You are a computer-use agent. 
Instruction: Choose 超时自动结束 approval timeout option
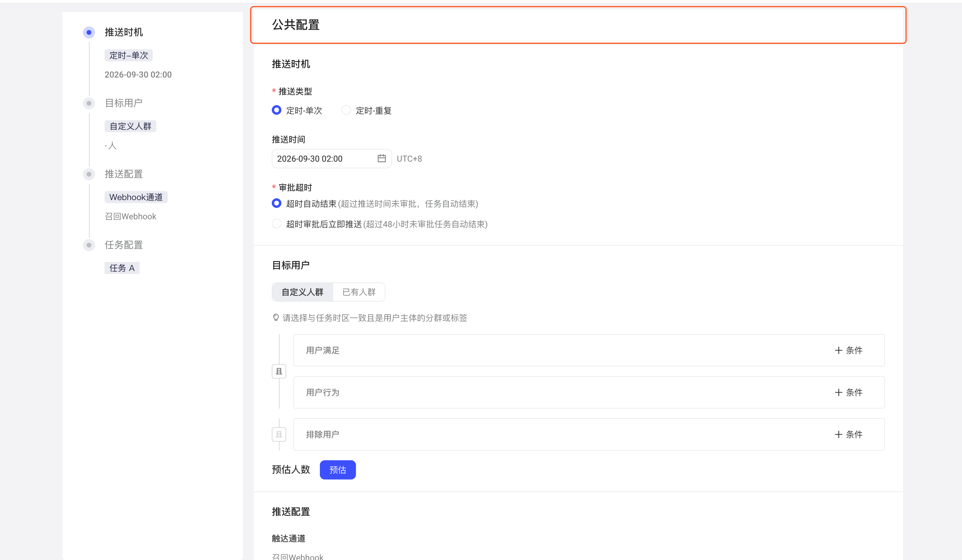[276, 203]
